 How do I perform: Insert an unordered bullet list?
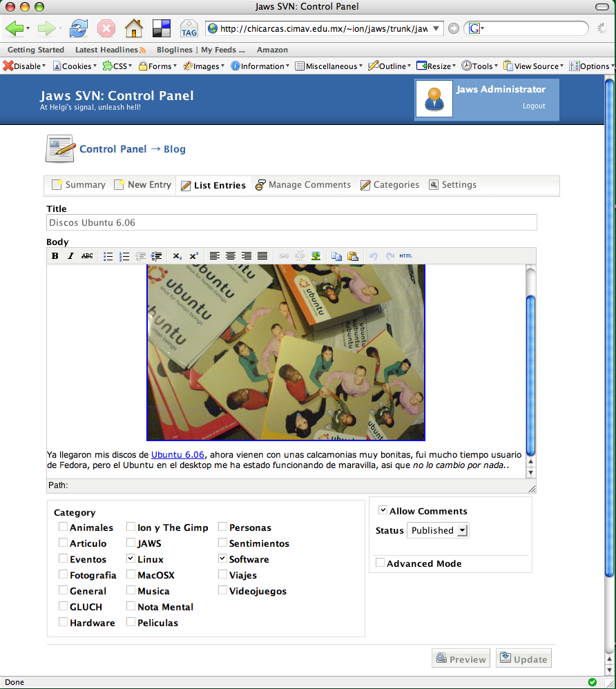pos(108,256)
